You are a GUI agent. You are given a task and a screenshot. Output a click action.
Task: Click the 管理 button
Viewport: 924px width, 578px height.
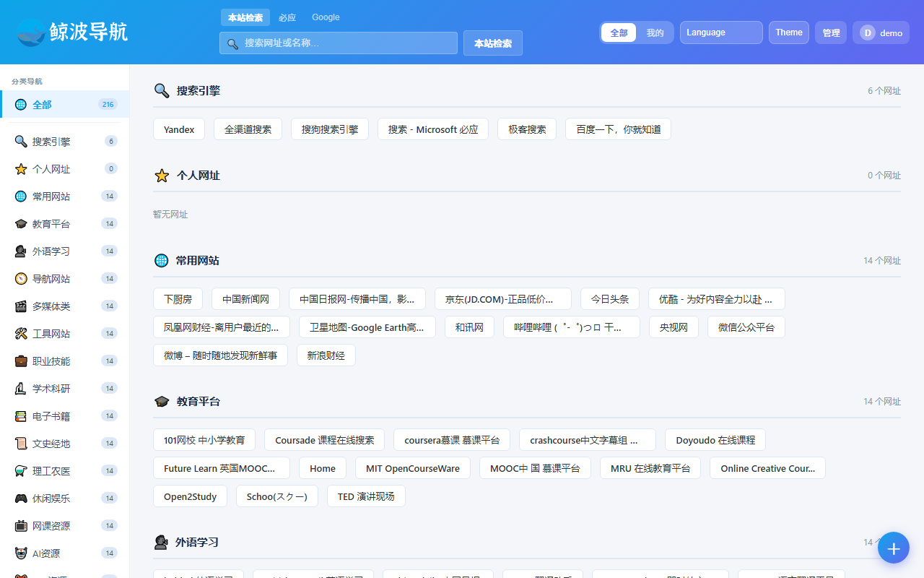(x=831, y=33)
